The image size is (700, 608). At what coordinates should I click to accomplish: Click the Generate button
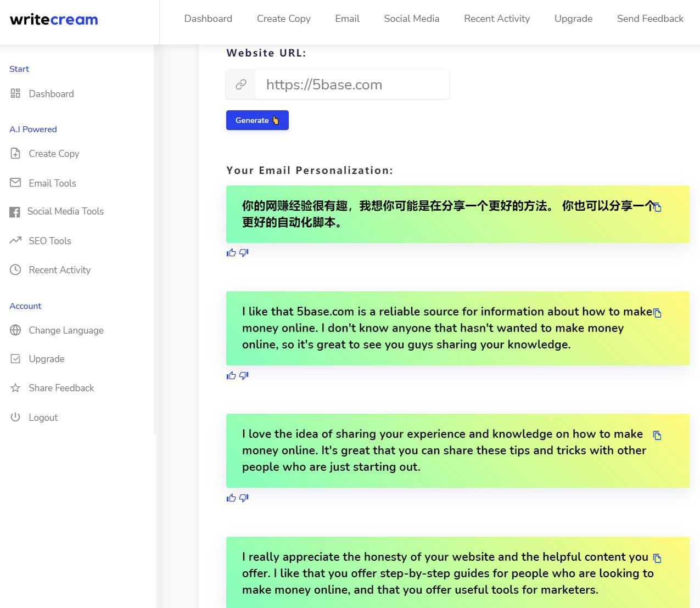[x=257, y=120]
